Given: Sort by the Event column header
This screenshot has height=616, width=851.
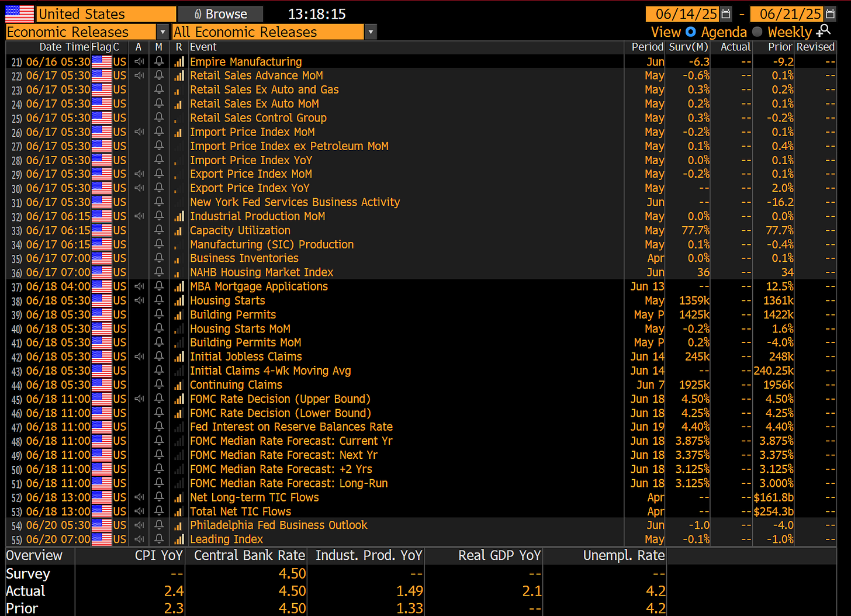Looking at the screenshot, I should point(203,47).
